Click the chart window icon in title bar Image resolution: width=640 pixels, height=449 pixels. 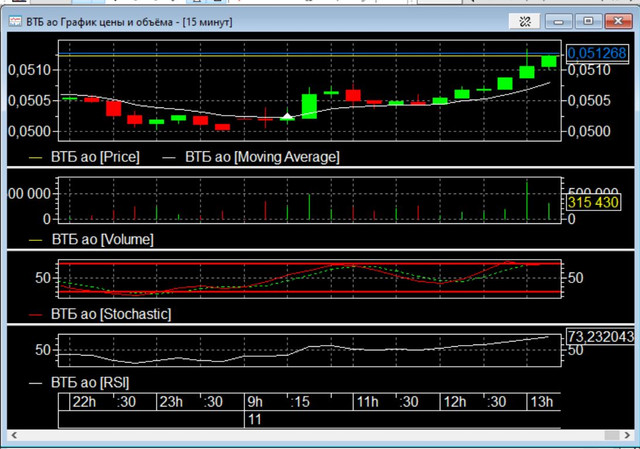(15, 21)
